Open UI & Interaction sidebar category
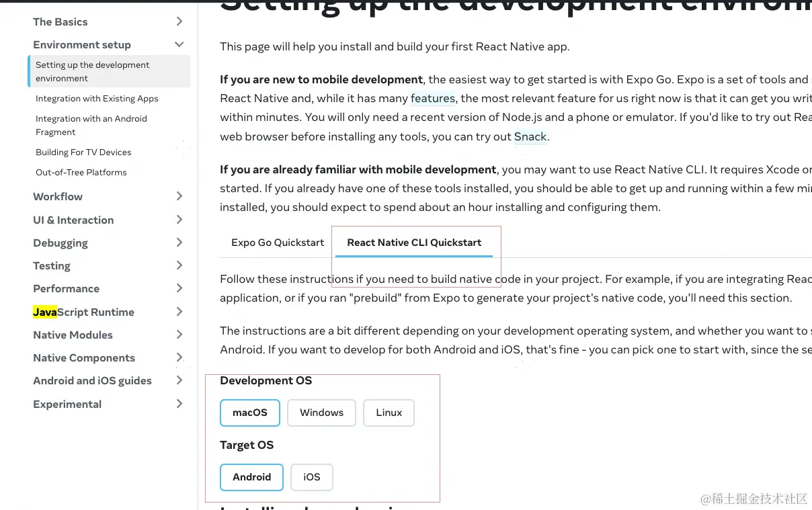The height and width of the screenshot is (510, 812). click(x=73, y=220)
